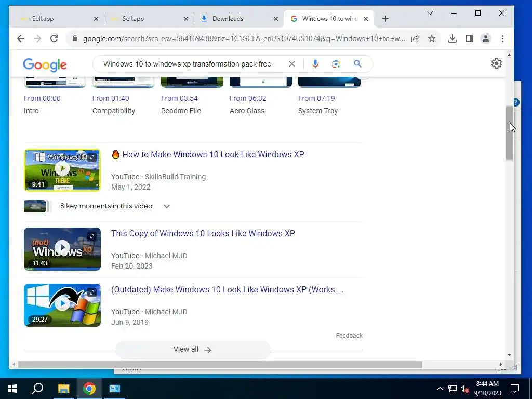This screenshot has height=399, width=532.
Task: Play the 9:41 SkillsBuild video thumbnail
Action: (62, 170)
